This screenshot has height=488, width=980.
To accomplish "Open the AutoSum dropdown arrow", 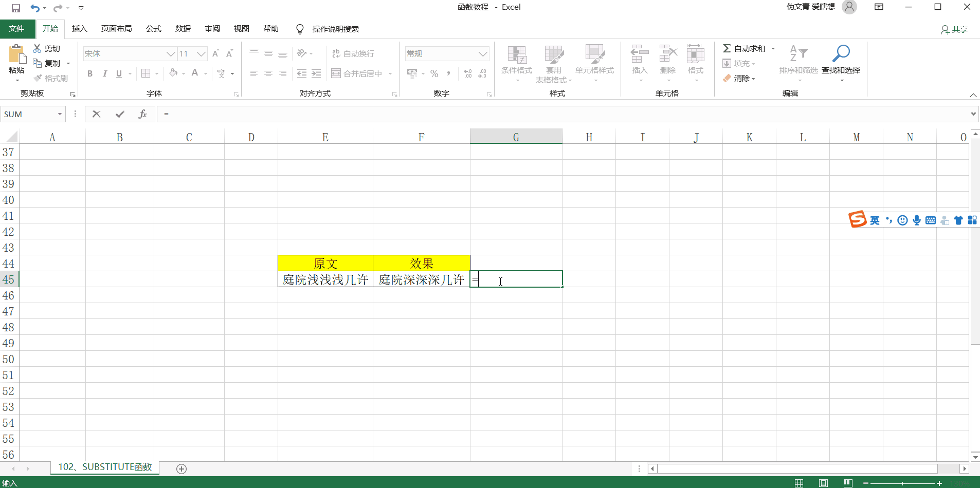I will [x=773, y=48].
